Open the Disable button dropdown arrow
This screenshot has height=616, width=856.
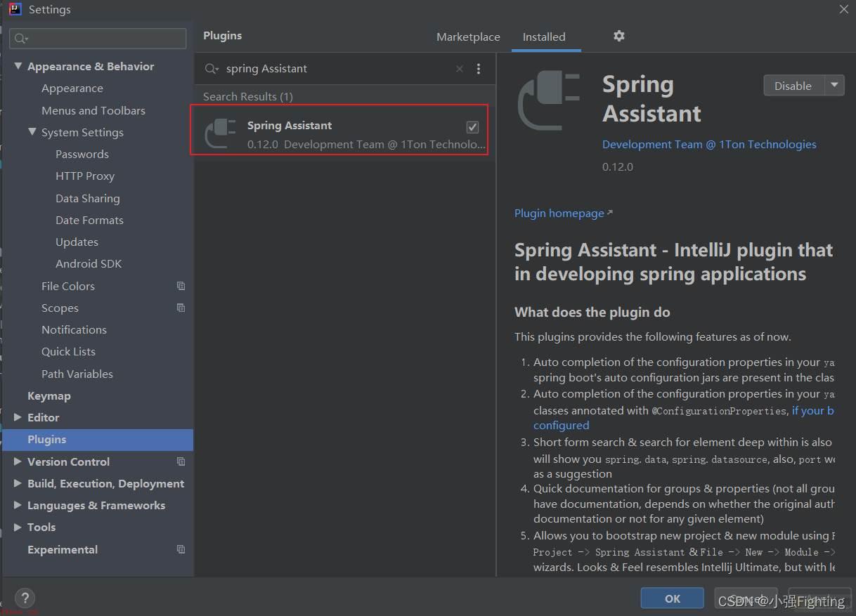coord(834,85)
